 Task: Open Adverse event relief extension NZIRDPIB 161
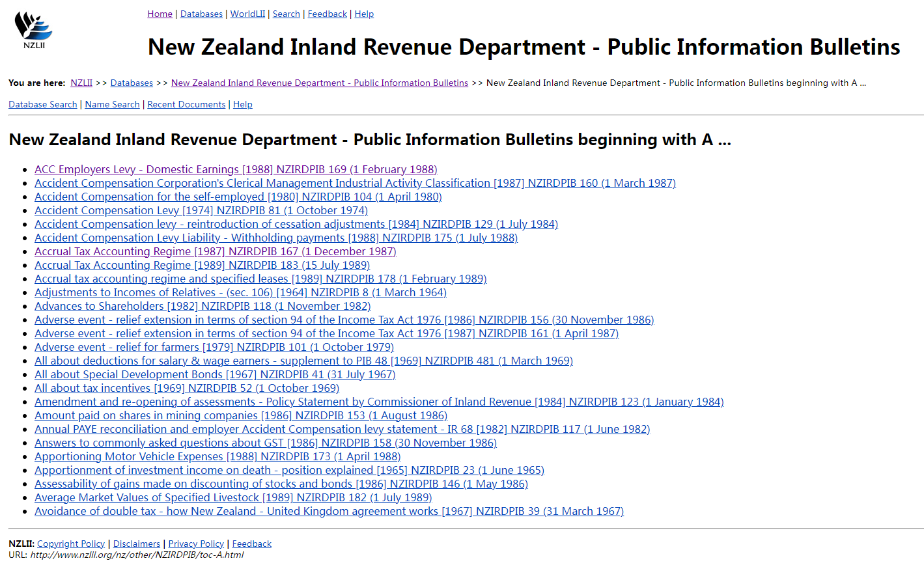coord(326,333)
